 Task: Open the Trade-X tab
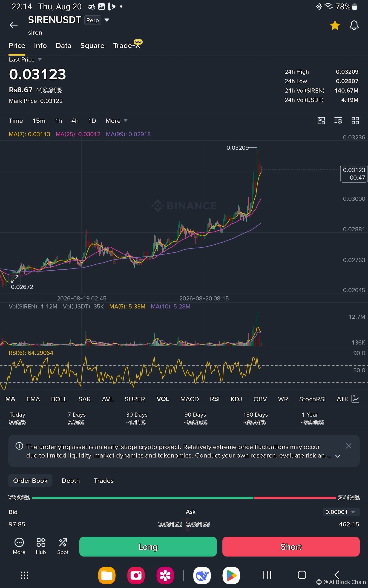127,46
